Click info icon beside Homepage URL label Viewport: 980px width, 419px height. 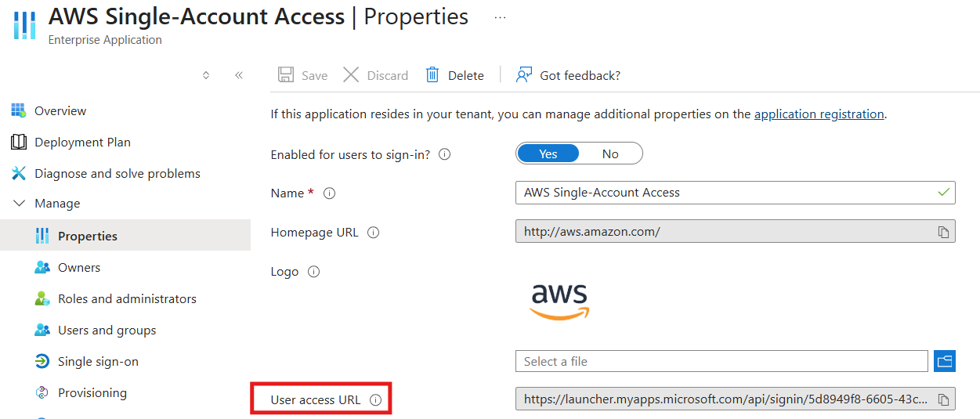point(373,233)
